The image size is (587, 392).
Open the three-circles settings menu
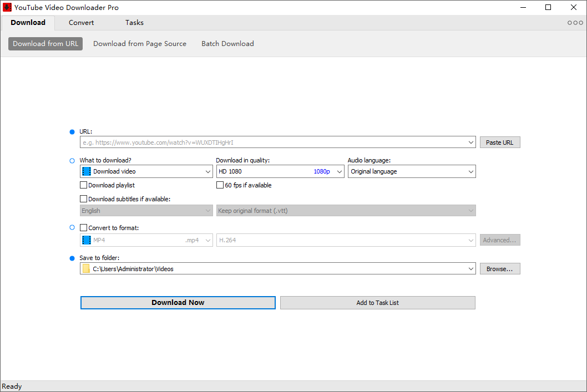click(x=575, y=22)
